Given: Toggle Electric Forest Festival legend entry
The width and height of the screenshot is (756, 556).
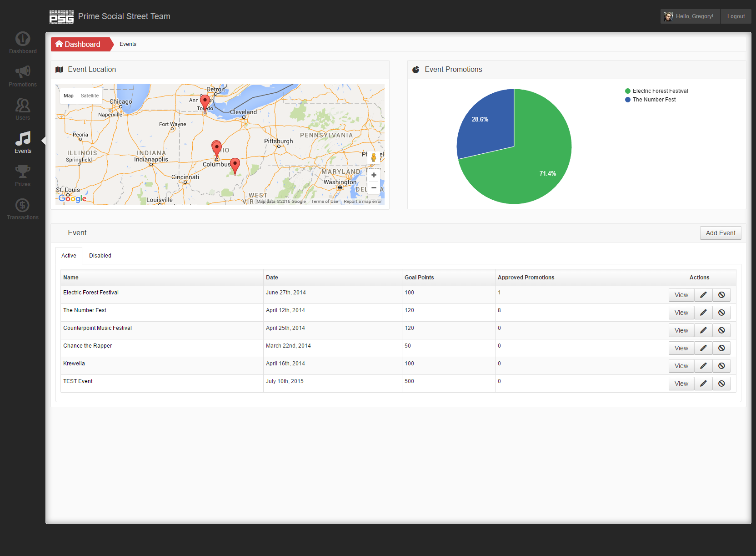Looking at the screenshot, I should tap(660, 91).
